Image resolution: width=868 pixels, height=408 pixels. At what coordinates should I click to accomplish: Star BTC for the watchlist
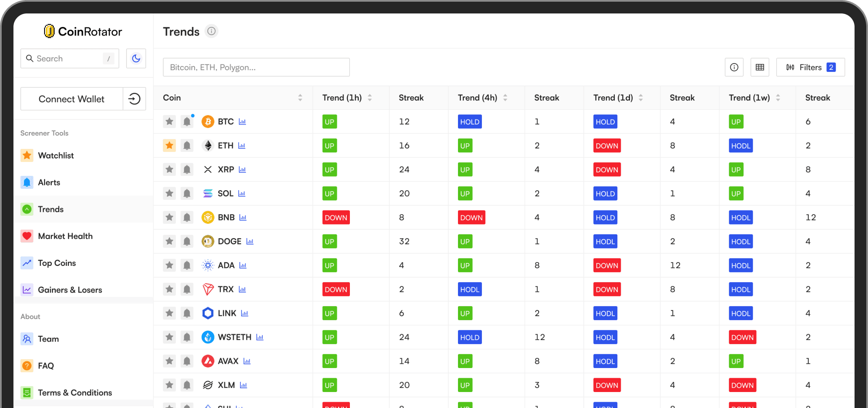(x=169, y=122)
